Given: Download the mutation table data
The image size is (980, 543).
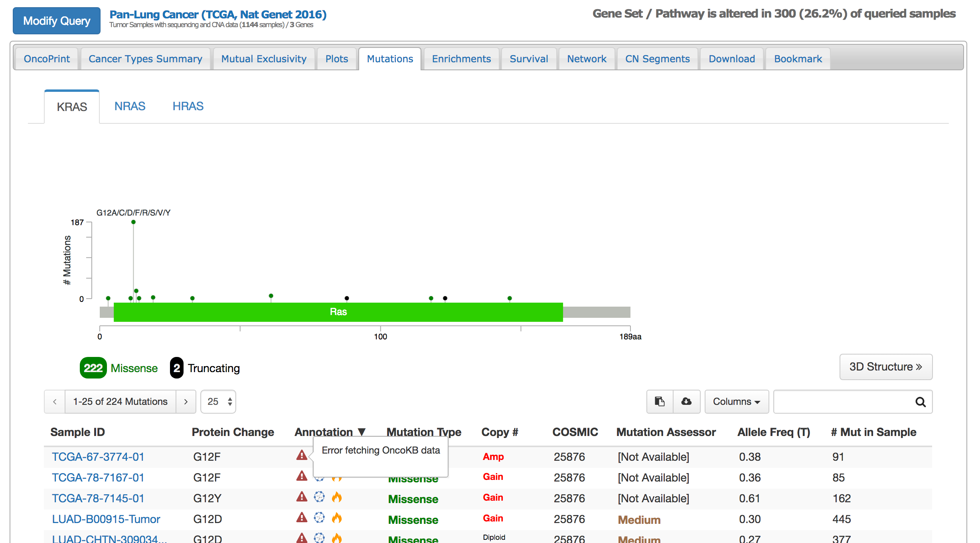Looking at the screenshot, I should [687, 402].
